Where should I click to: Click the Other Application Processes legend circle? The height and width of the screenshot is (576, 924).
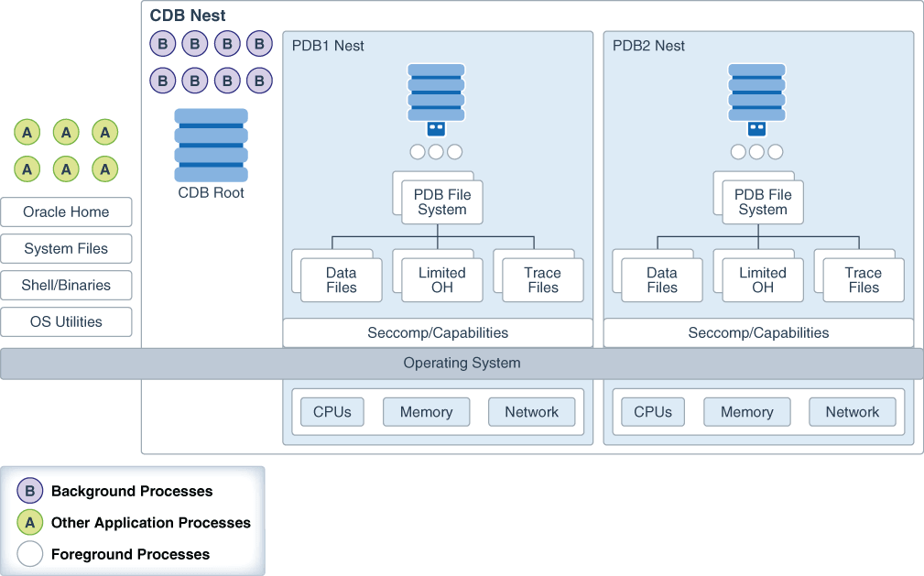point(30,522)
